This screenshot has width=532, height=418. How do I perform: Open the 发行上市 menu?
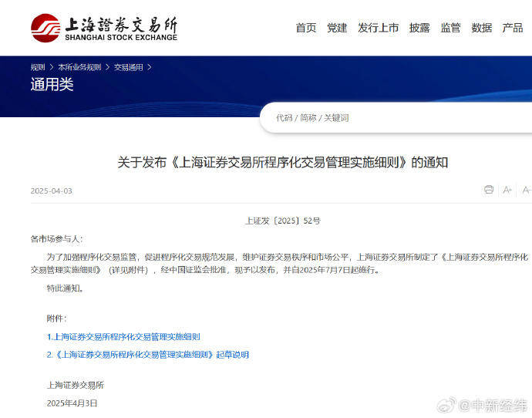pyautogui.click(x=379, y=28)
